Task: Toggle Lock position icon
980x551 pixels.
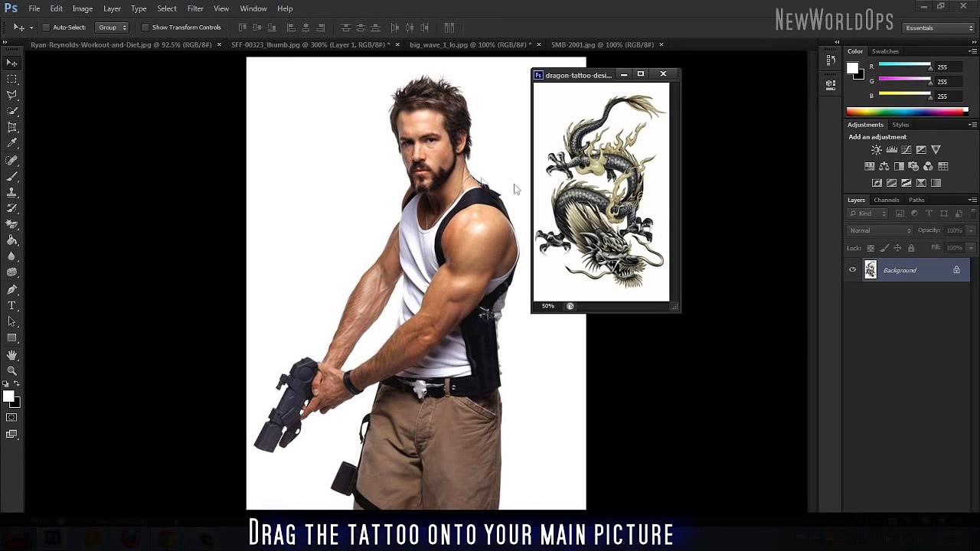Action: (x=897, y=248)
